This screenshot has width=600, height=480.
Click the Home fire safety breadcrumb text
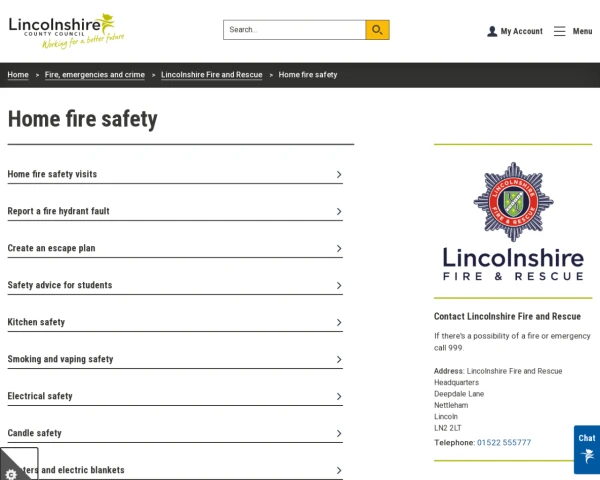(308, 75)
